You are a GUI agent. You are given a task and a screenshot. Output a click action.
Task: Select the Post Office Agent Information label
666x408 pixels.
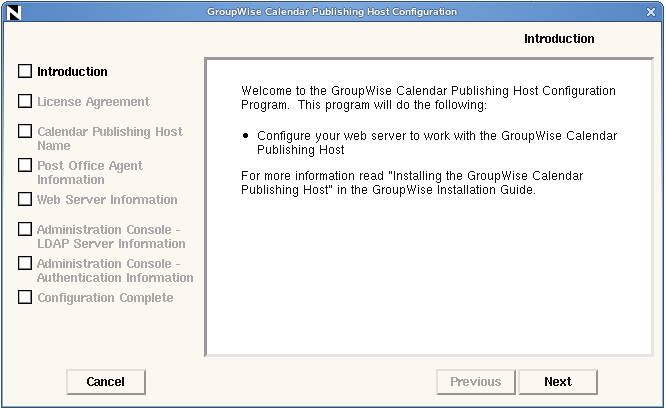click(x=90, y=172)
